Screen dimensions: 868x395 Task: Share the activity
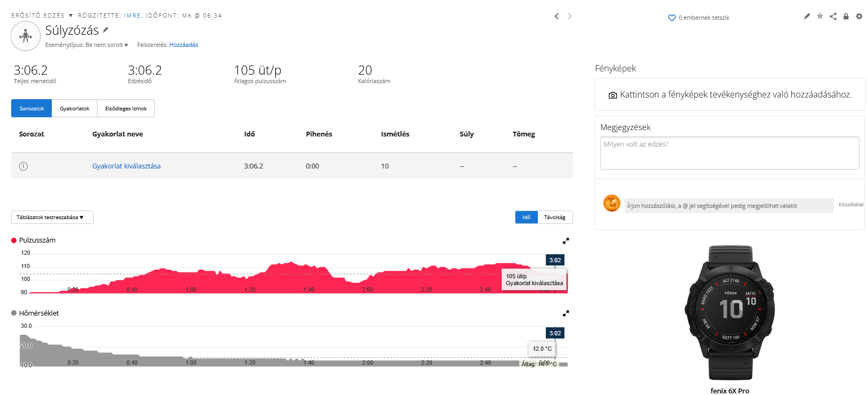833,17
